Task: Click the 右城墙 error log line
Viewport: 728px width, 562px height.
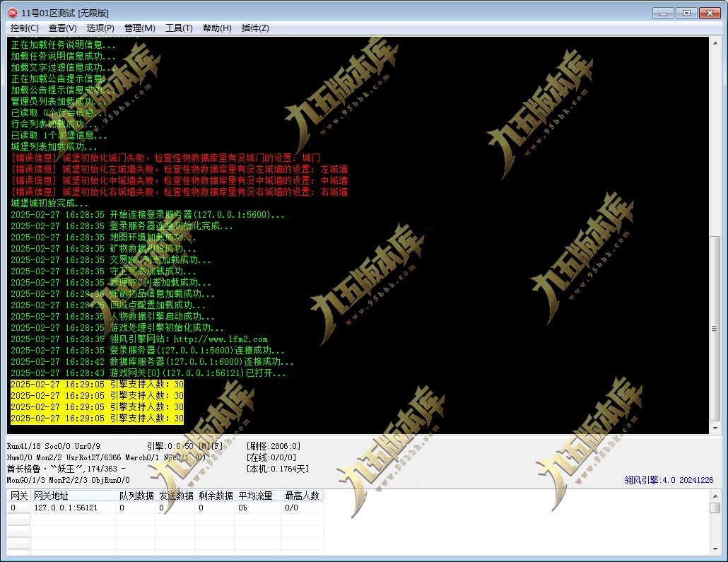Action: pos(180,192)
